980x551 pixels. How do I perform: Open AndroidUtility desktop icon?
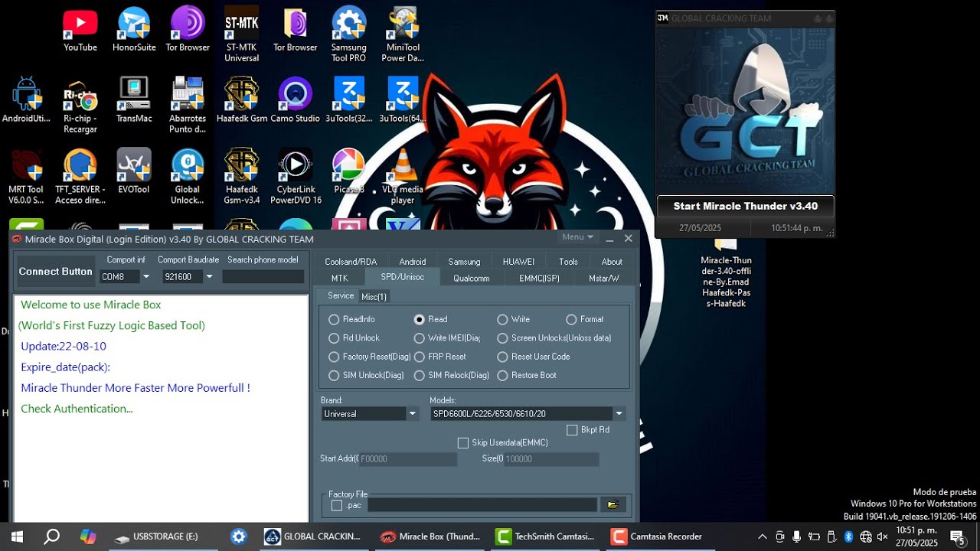click(27, 100)
